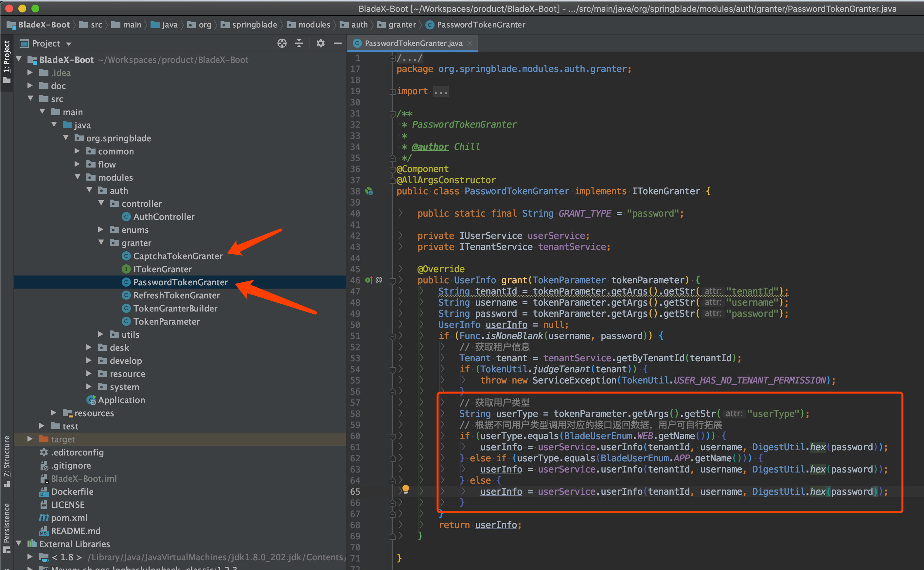Hide the Project panel with minus icon
The height and width of the screenshot is (570, 924).
click(x=337, y=43)
